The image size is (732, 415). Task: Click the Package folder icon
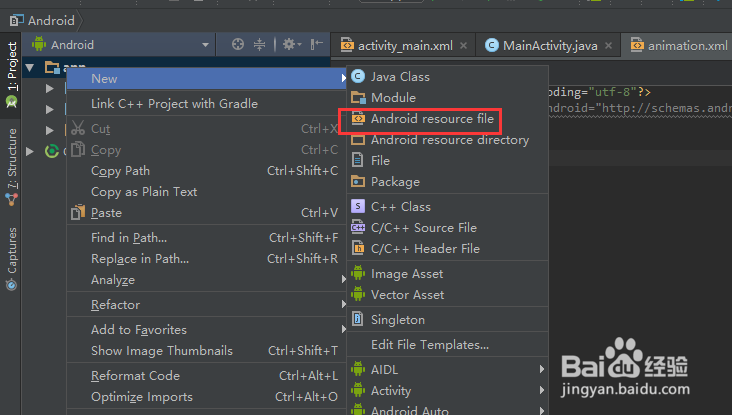358,181
